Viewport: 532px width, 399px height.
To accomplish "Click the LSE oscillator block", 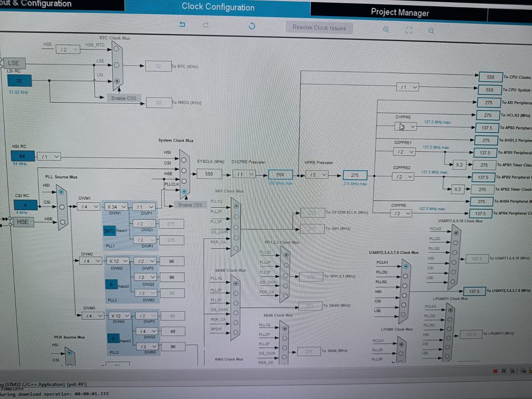I will (13, 63).
